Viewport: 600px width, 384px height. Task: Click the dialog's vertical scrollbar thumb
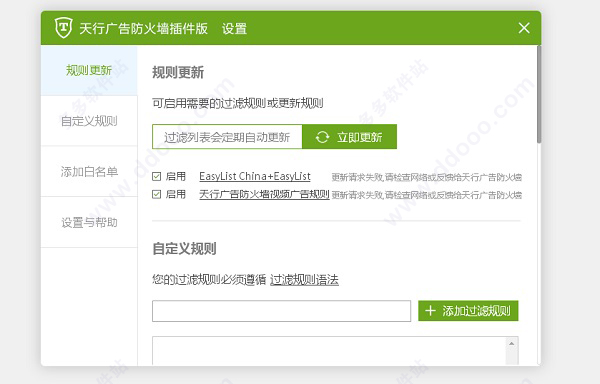[x=539, y=94]
